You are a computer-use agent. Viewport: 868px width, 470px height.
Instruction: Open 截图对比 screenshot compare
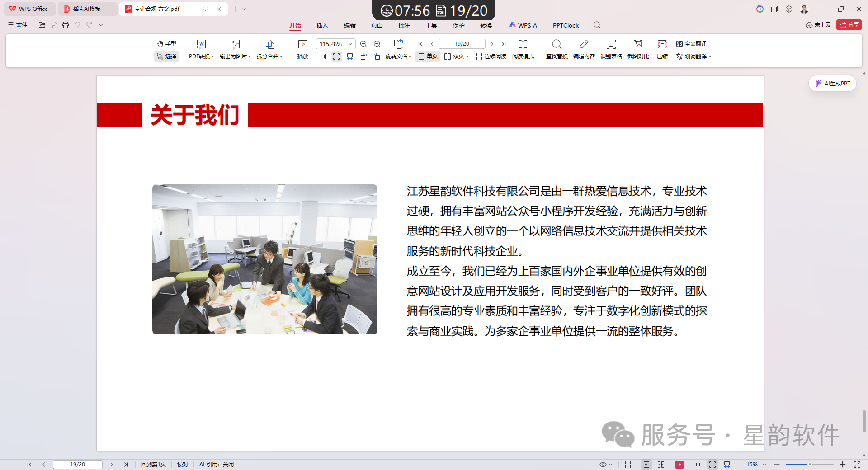point(638,50)
